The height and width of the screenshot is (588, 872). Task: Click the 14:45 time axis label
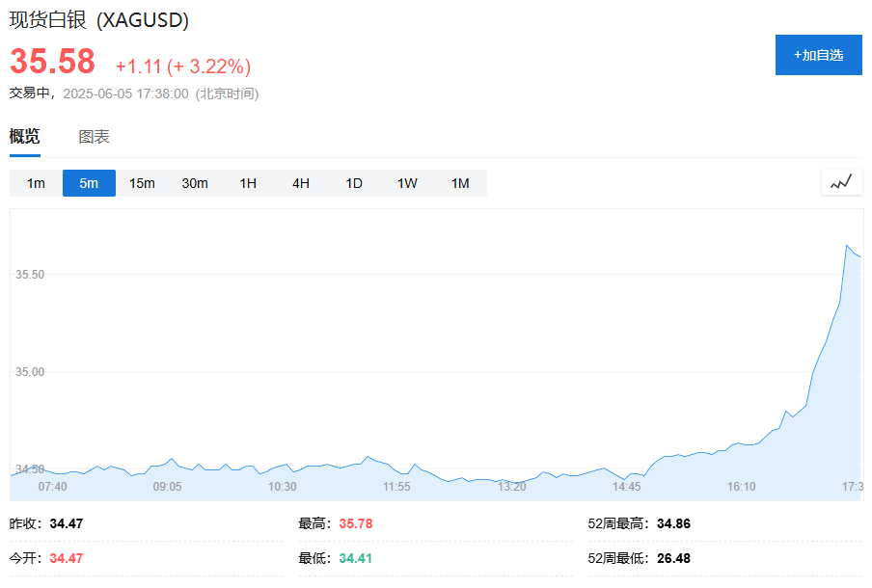tap(627, 487)
